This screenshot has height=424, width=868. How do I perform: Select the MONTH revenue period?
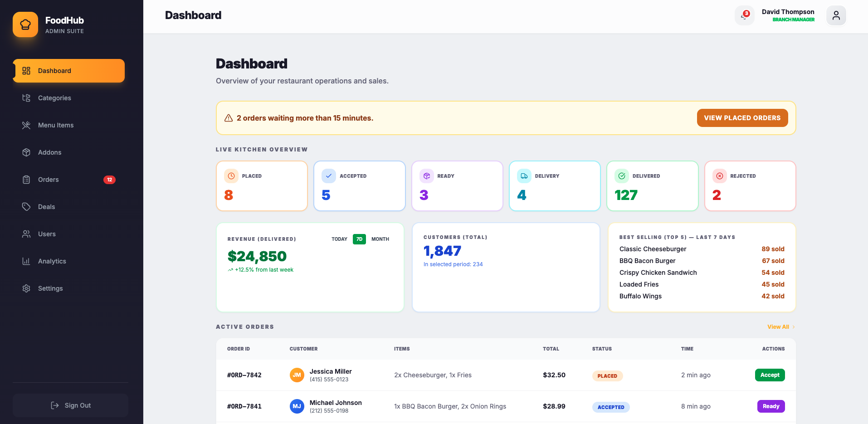click(x=380, y=239)
